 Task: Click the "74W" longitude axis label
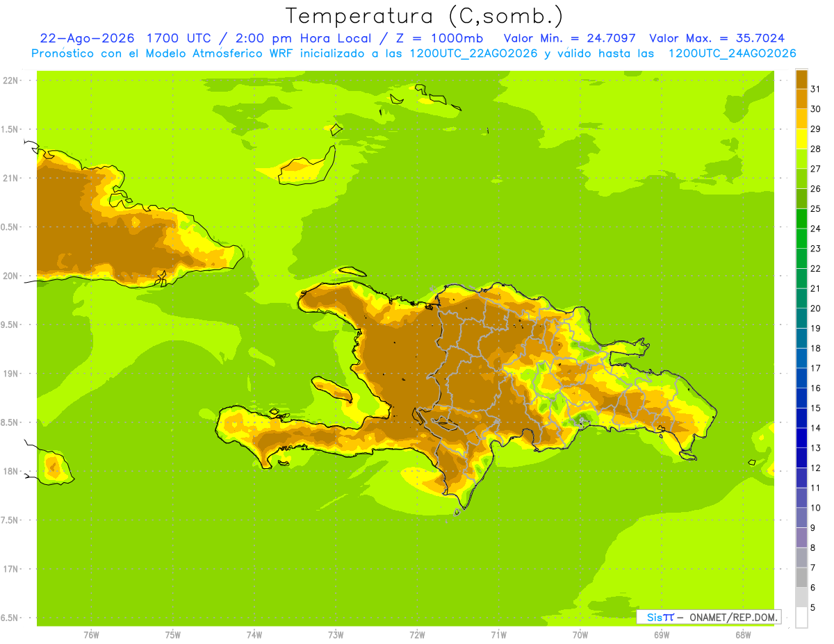(x=254, y=635)
